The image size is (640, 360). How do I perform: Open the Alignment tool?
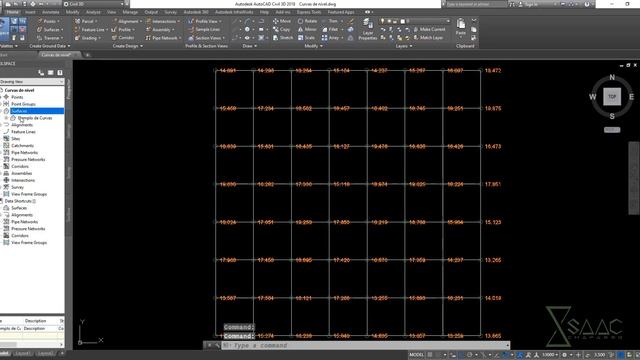click(x=127, y=21)
